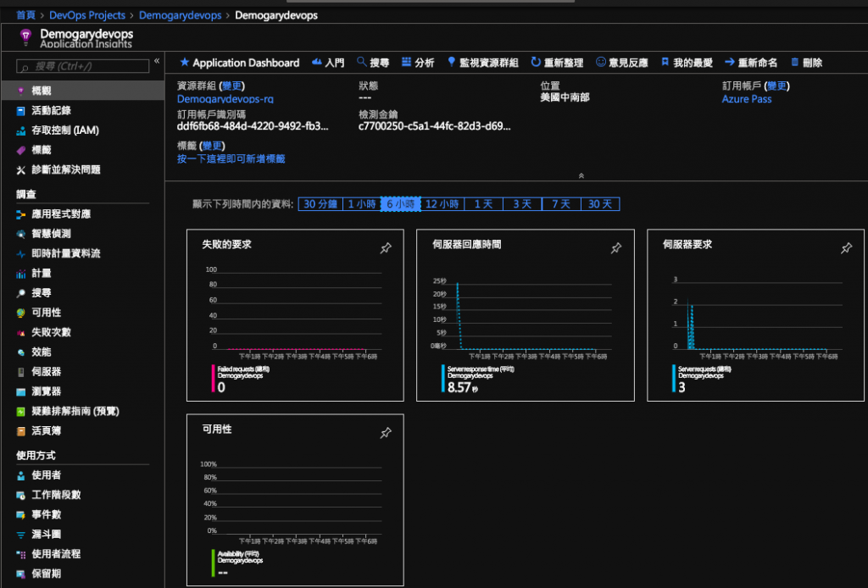Collapse the sidebar with double chevron

[x=157, y=61]
